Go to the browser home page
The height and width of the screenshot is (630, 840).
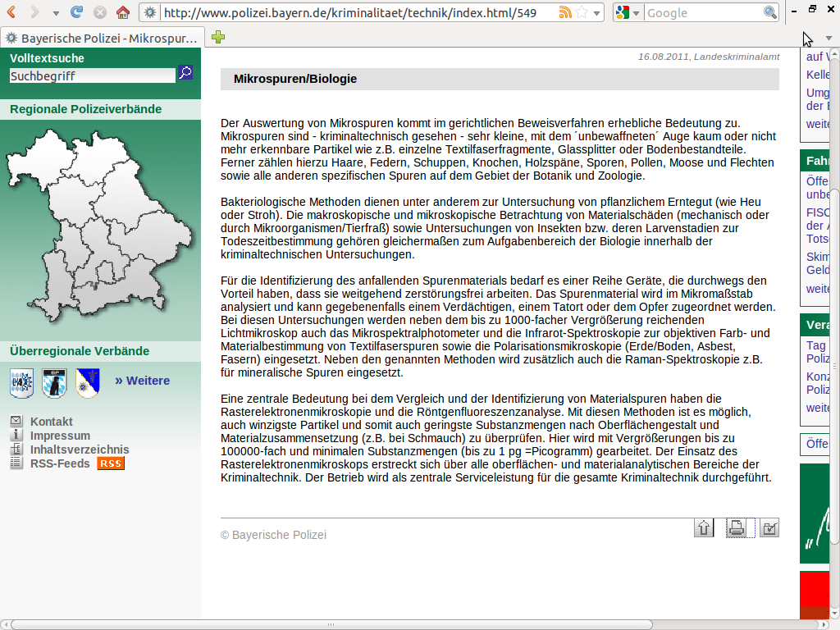pyautogui.click(x=123, y=11)
